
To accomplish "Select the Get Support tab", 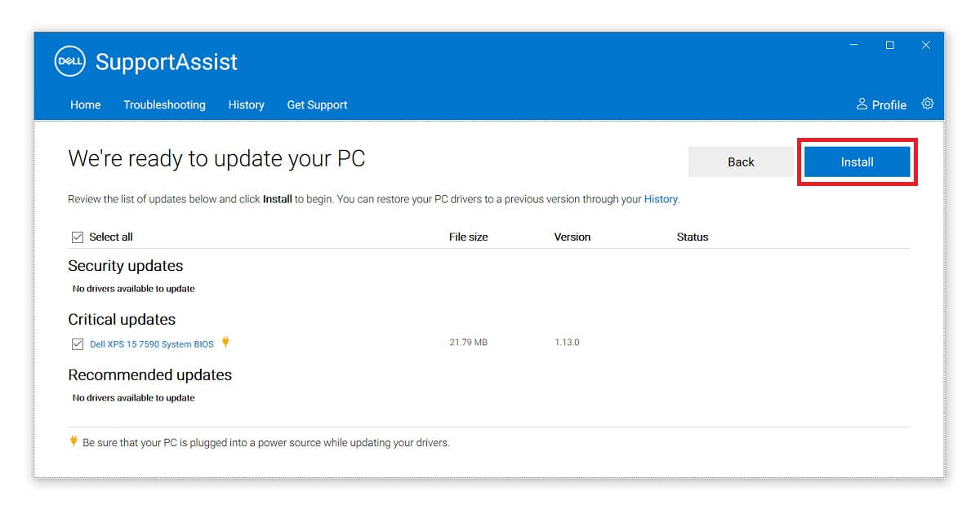I will point(317,104).
